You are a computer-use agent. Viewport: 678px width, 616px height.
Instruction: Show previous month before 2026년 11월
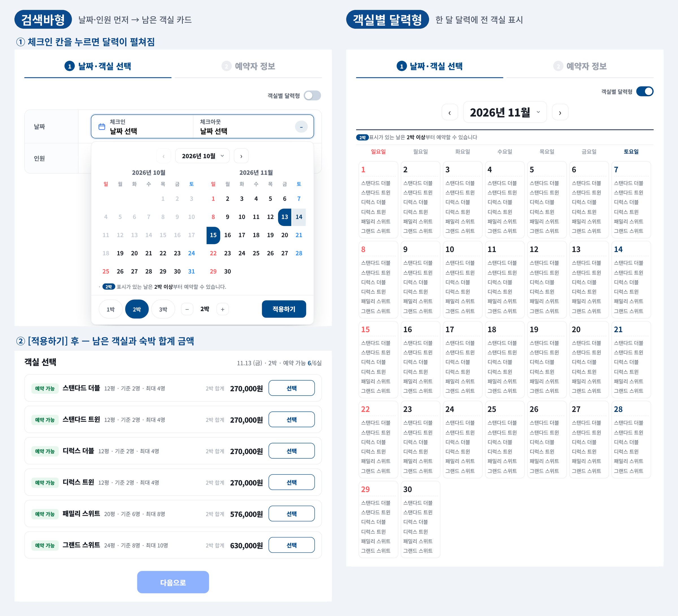tap(450, 112)
